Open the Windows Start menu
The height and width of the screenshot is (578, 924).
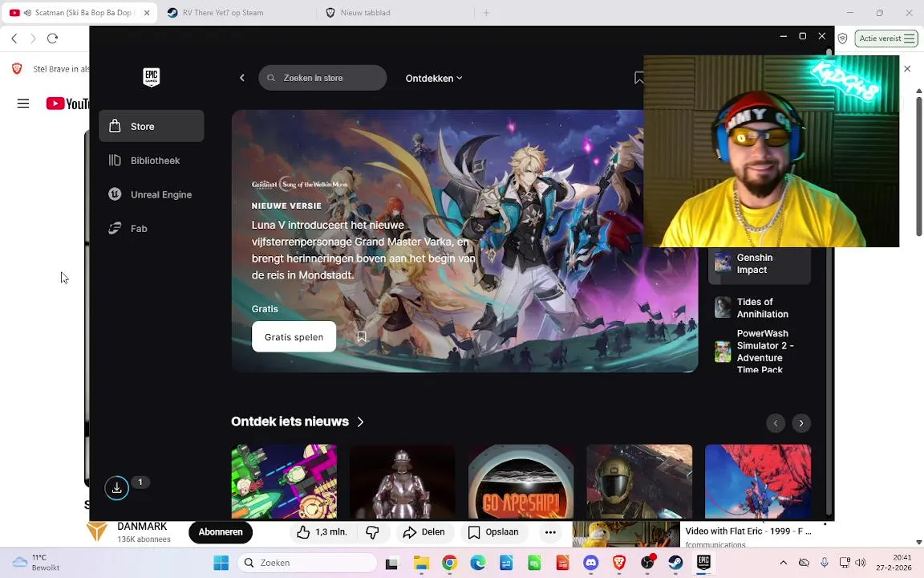(221, 563)
